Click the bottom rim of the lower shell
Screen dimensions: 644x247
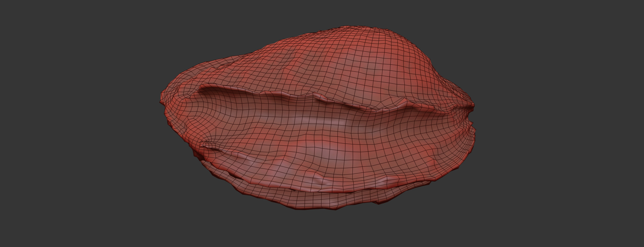[321, 208]
